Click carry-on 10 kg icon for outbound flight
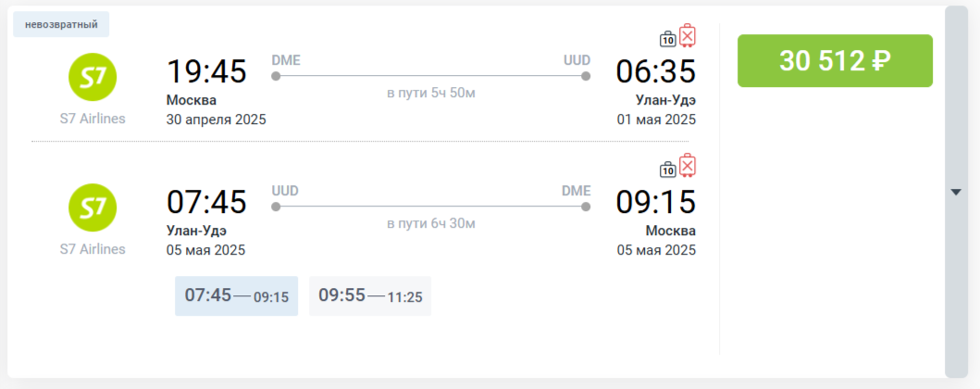 click(x=667, y=39)
